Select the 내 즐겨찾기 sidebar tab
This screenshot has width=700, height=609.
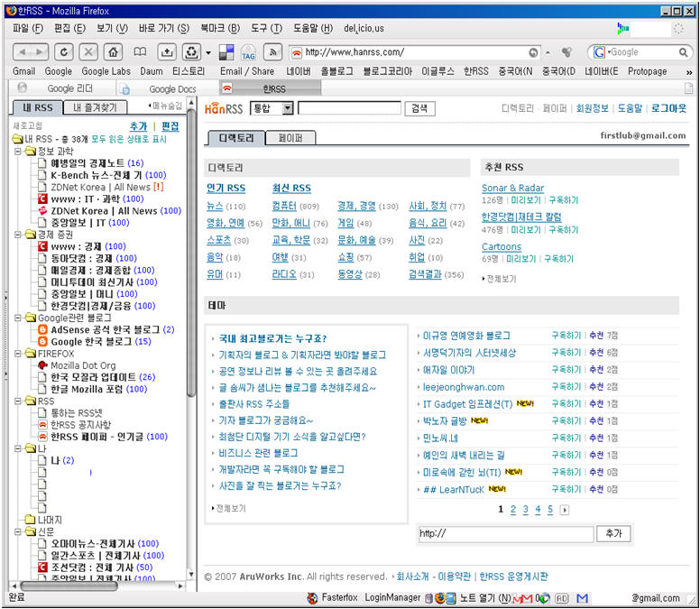click(95, 107)
